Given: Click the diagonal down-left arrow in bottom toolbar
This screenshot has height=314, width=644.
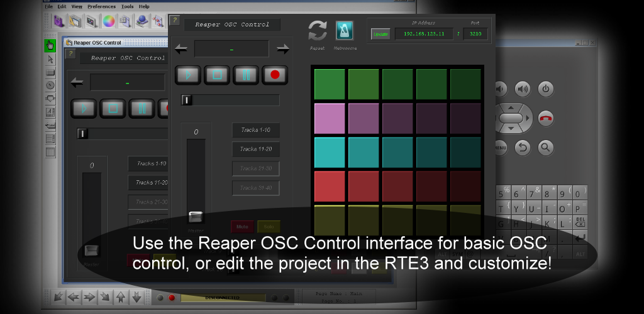Looking at the screenshot, I should pyautogui.click(x=58, y=297).
